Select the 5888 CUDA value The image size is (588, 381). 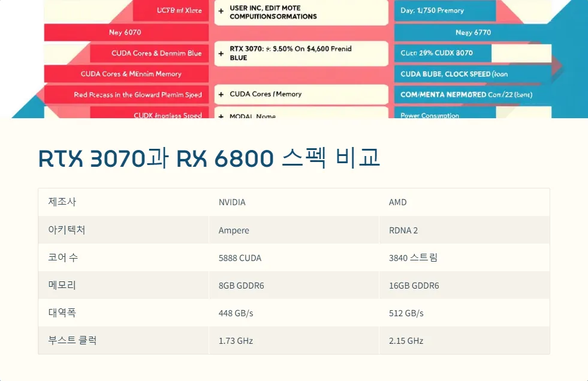240,258
